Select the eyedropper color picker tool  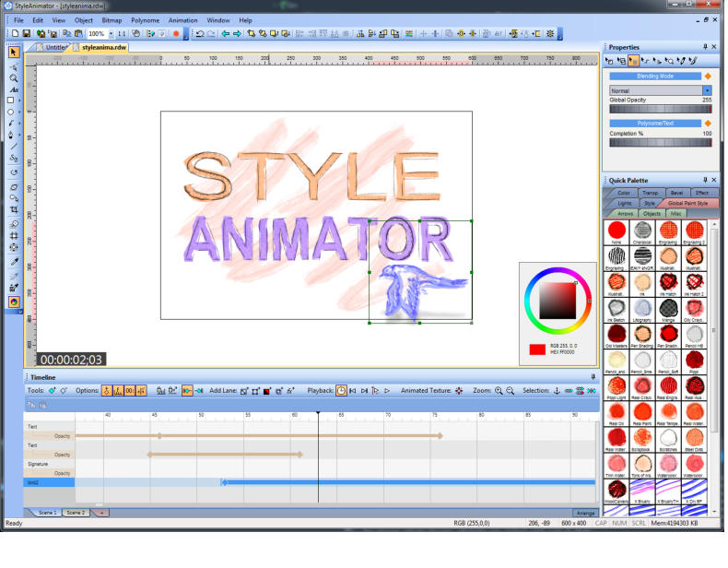coord(14,262)
